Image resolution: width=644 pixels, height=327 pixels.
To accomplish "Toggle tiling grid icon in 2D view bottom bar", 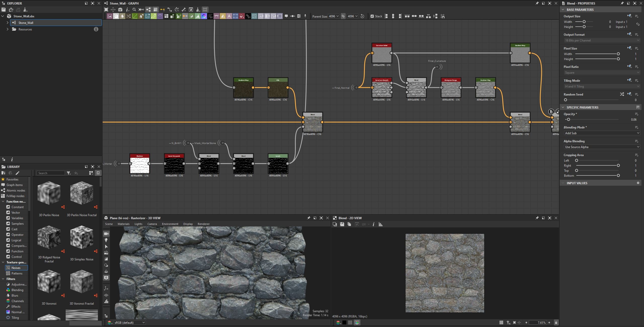I will [x=501, y=322].
